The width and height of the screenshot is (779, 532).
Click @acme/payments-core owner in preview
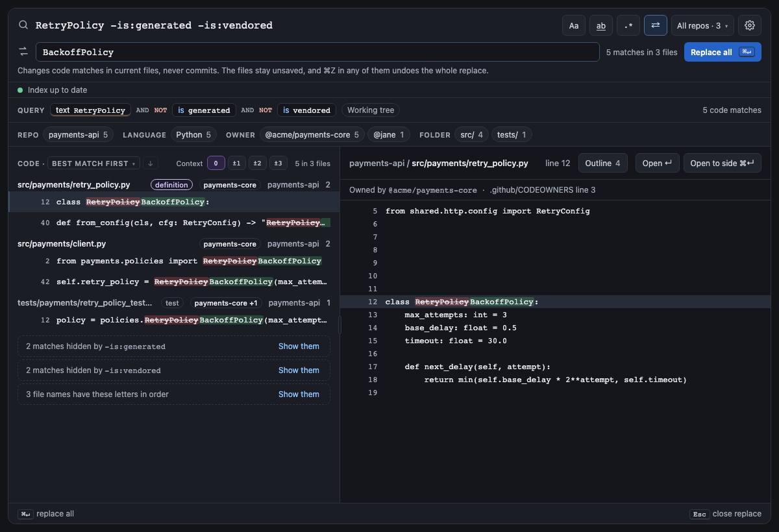pos(432,190)
